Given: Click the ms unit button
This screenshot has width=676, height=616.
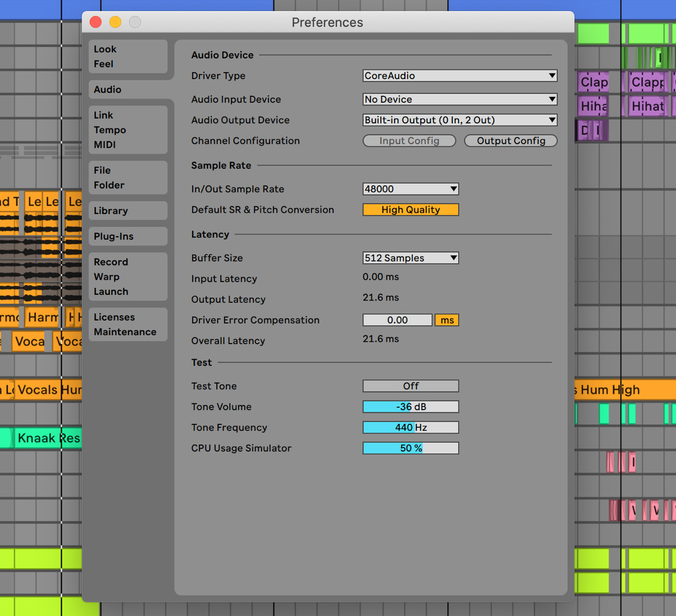Looking at the screenshot, I should tap(447, 320).
